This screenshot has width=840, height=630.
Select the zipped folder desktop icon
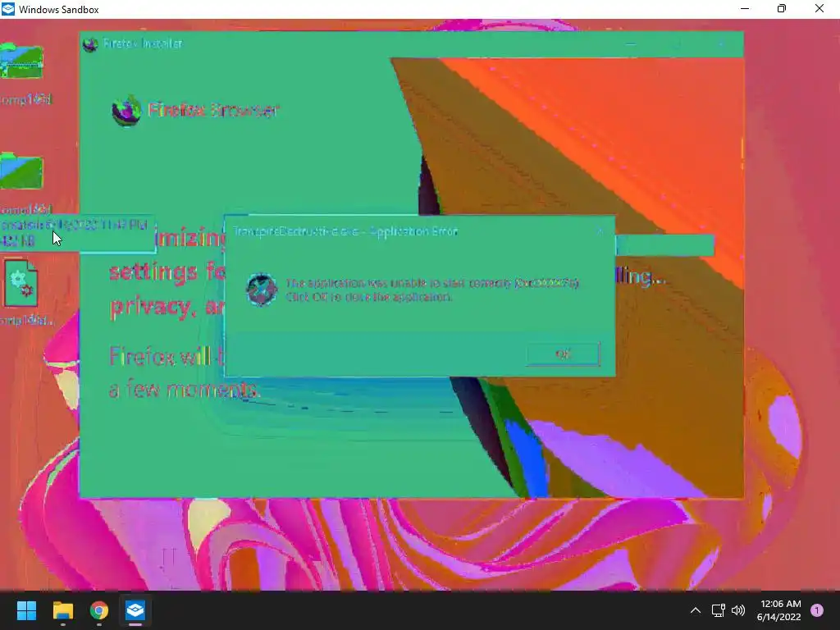click(21, 62)
